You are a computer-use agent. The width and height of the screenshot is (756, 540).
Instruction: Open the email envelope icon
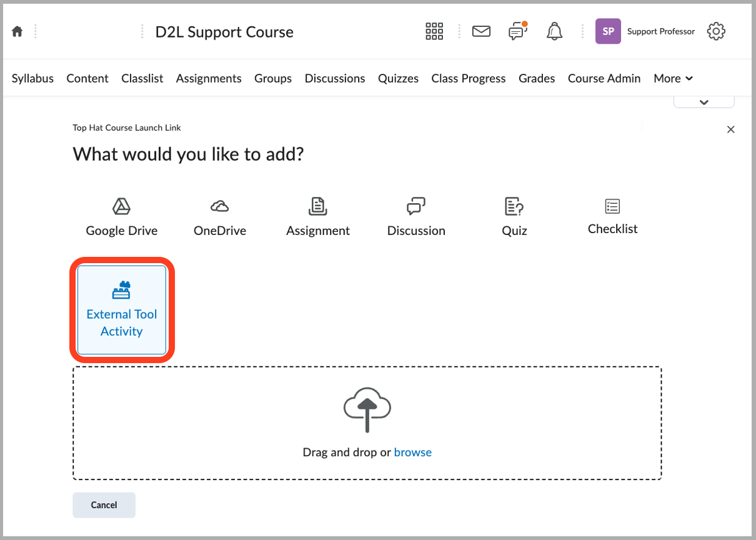point(481,31)
